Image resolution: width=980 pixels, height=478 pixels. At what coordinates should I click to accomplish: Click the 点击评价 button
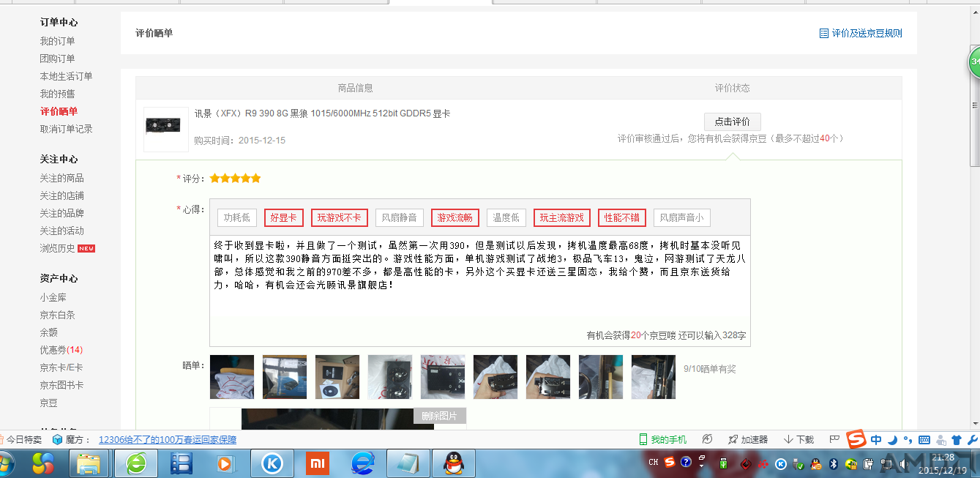733,122
